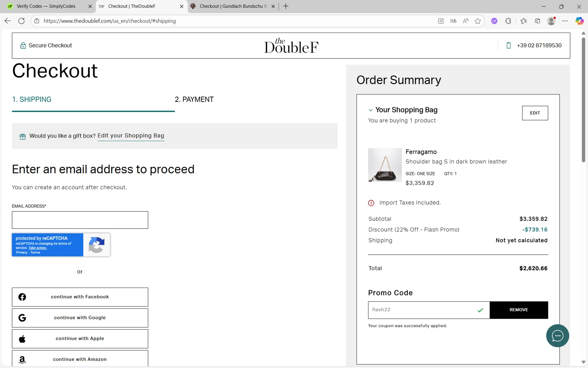Open the purple shopping rewards extension icon
The width and height of the screenshot is (588, 368).
pos(494,21)
